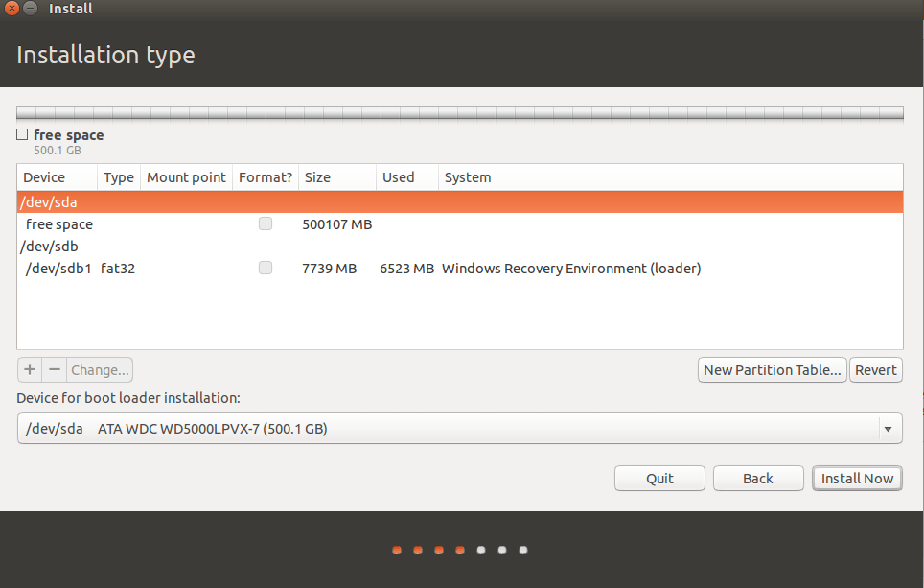The image size is (924, 588).
Task: Click the Install Now button
Action: pyautogui.click(x=857, y=479)
